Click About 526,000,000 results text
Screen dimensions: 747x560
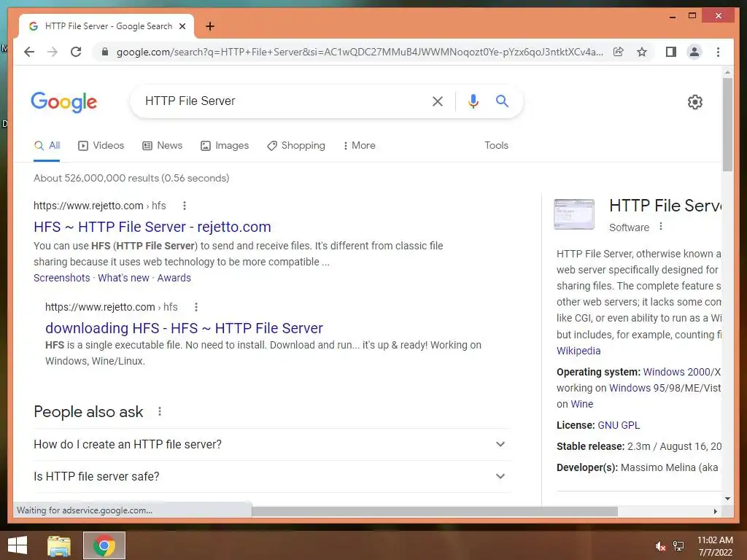131,178
